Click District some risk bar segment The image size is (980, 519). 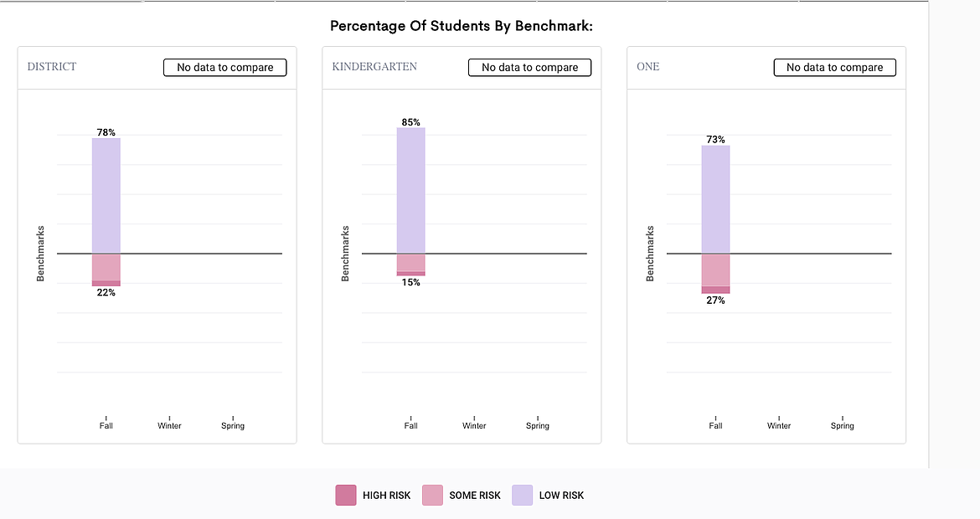pyautogui.click(x=106, y=267)
